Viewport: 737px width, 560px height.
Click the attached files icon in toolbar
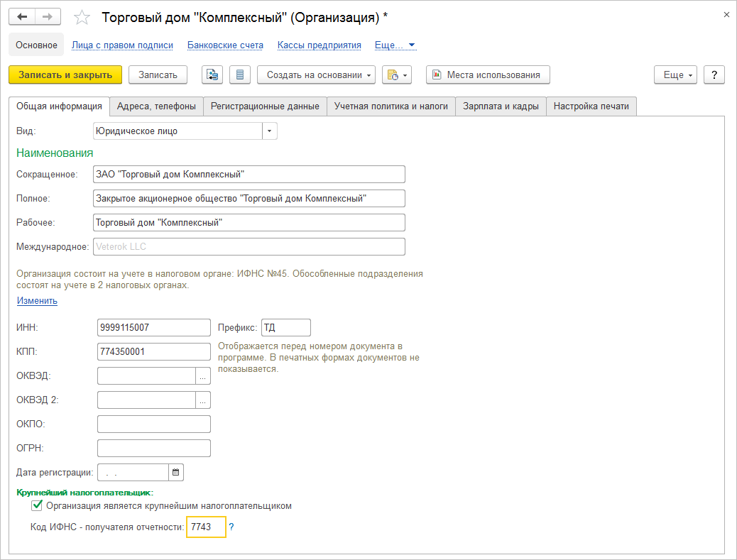pos(213,75)
